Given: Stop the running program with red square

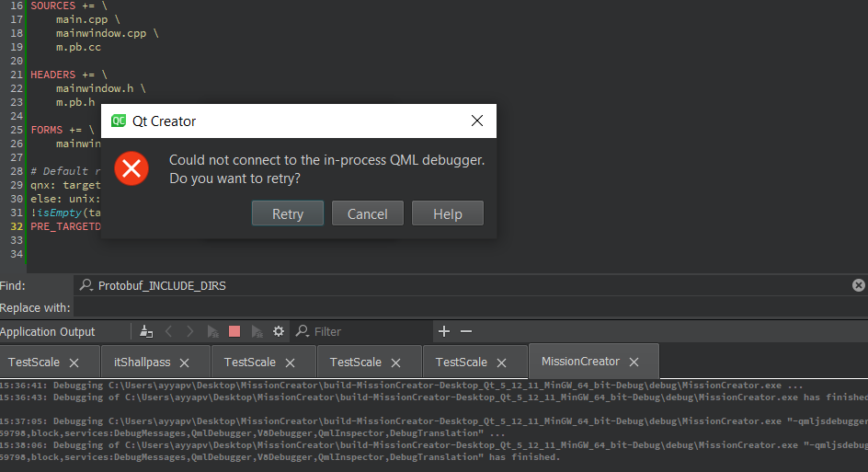Looking at the screenshot, I should pos(234,331).
